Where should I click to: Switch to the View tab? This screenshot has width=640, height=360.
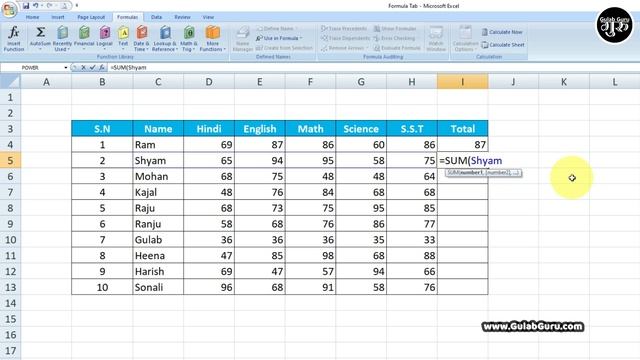point(208,17)
